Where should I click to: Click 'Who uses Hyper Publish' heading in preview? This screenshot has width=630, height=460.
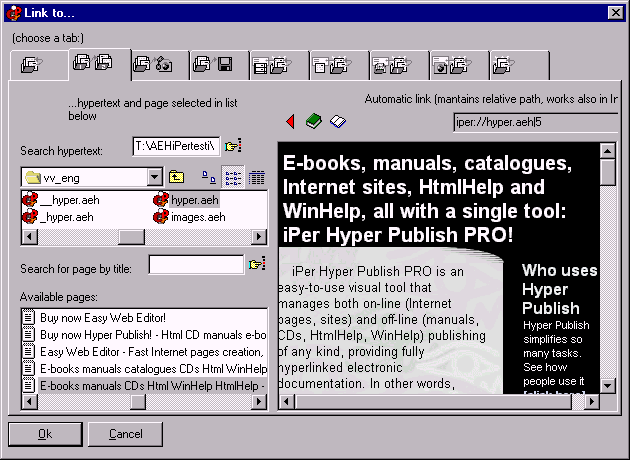(x=559, y=289)
